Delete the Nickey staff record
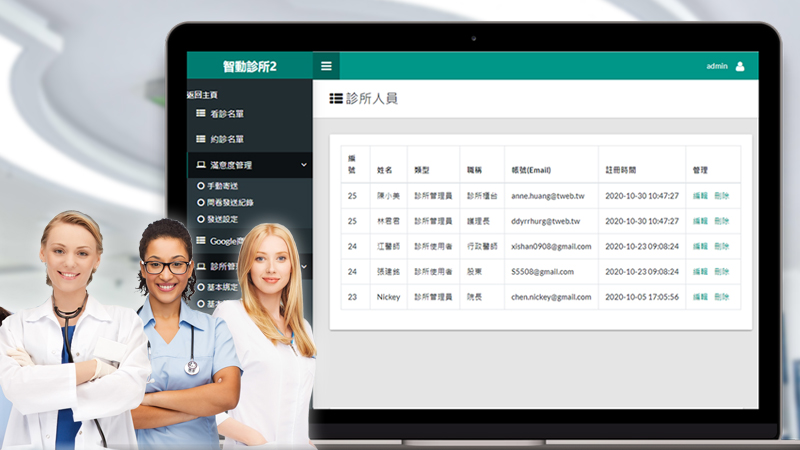Viewport: 800px width, 450px height. pos(722,297)
